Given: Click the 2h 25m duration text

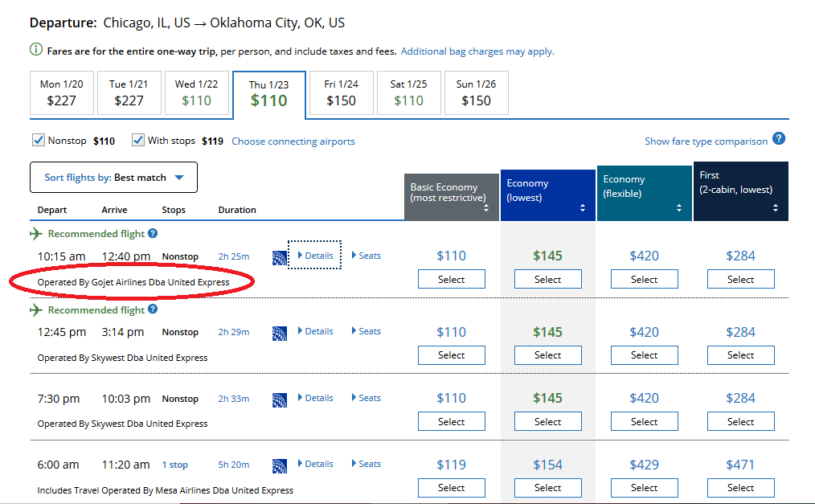Looking at the screenshot, I should 234,256.
